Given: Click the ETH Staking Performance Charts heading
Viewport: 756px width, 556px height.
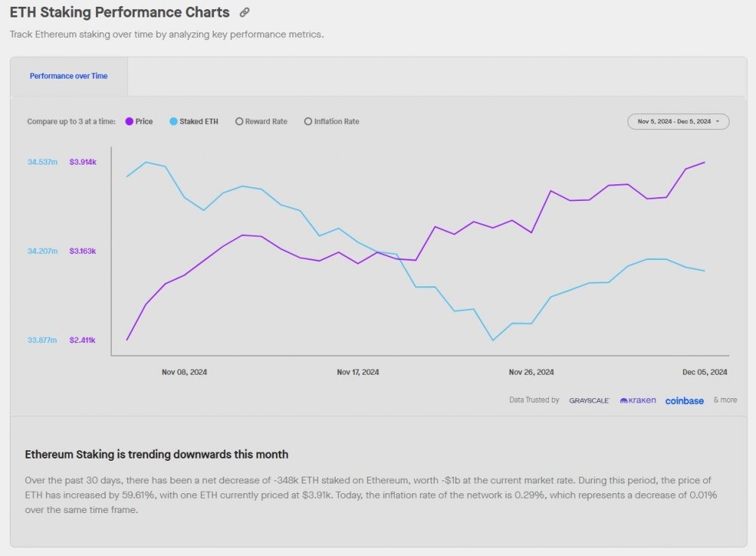Looking at the screenshot, I should [119, 13].
